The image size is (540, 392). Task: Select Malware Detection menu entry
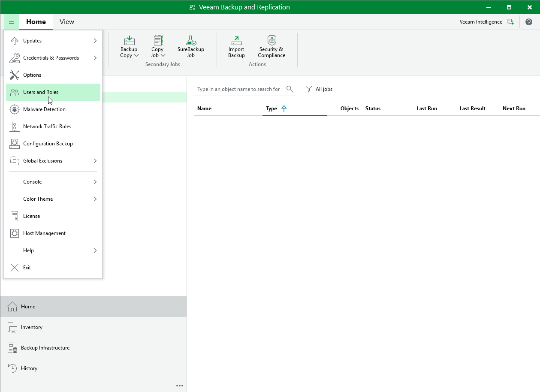tap(53, 109)
